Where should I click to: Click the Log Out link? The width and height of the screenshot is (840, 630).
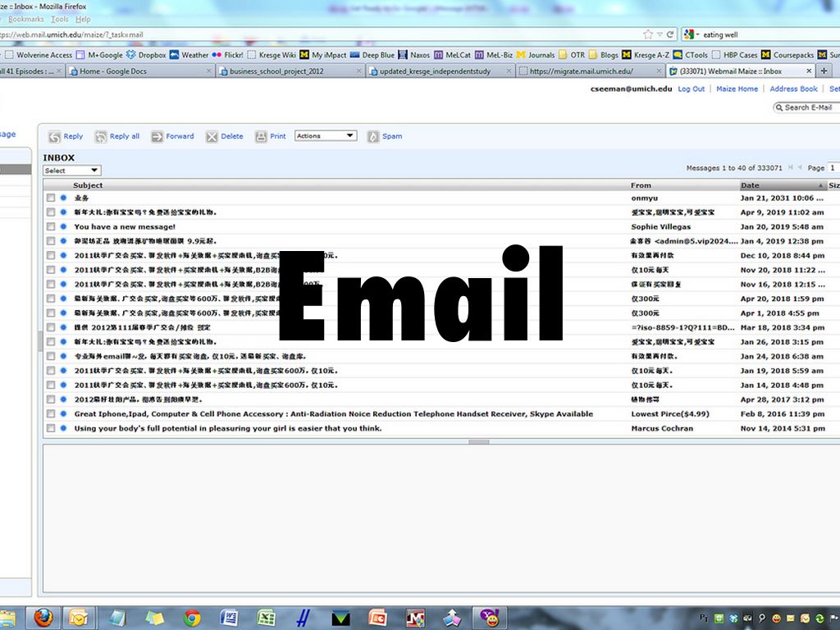pyautogui.click(x=691, y=89)
